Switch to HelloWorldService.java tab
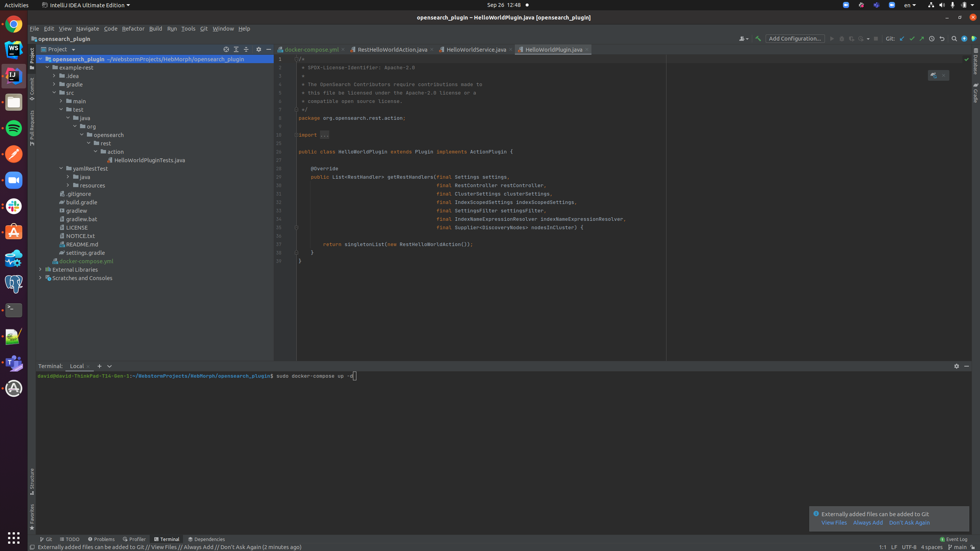 (x=476, y=50)
